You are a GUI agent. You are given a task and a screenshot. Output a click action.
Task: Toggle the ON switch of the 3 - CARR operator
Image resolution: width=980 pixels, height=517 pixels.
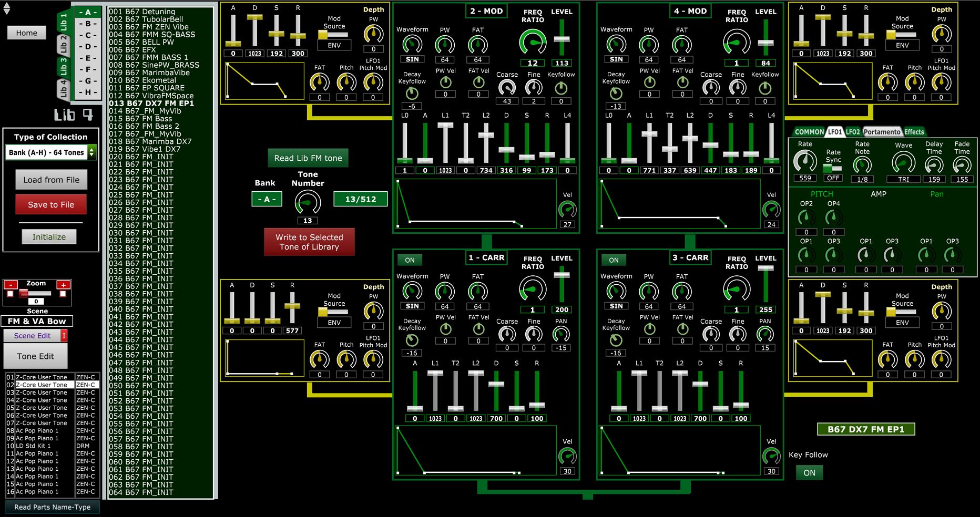[x=614, y=260]
